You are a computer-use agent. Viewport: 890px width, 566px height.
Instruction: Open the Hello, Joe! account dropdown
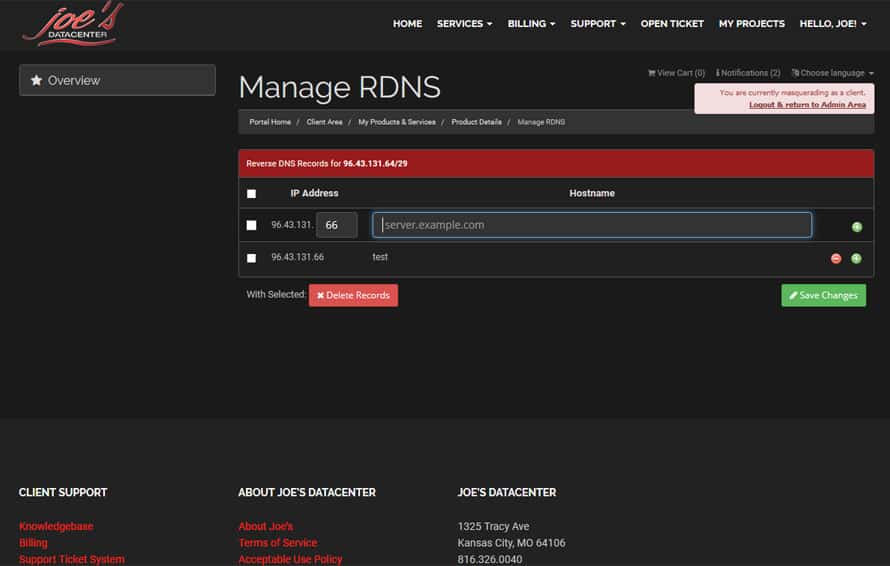[833, 24]
